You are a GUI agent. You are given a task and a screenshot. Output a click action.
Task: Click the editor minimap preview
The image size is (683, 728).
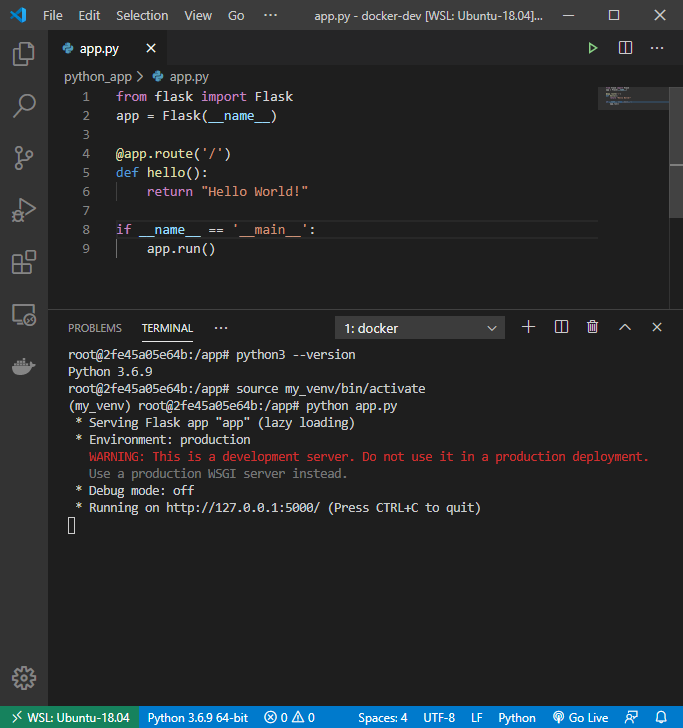tap(633, 98)
